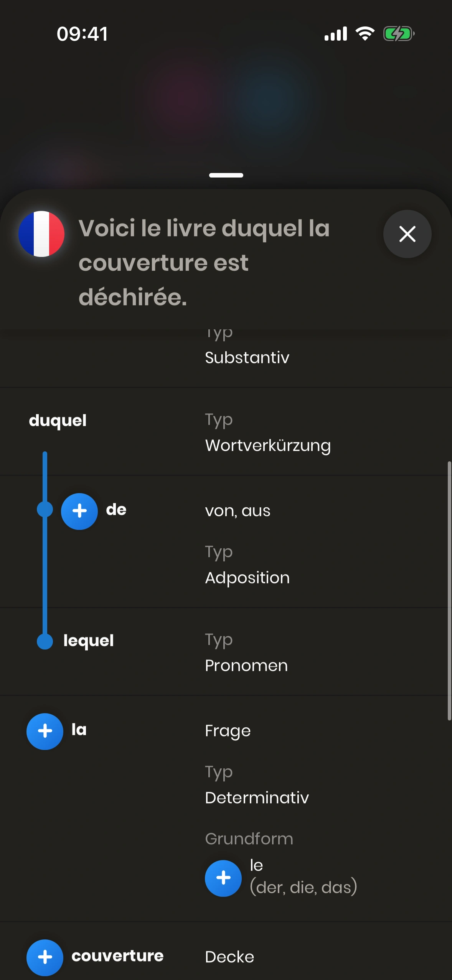Click the vertical scrollbar on the right
This screenshot has width=452, height=980.
pyautogui.click(x=449, y=590)
